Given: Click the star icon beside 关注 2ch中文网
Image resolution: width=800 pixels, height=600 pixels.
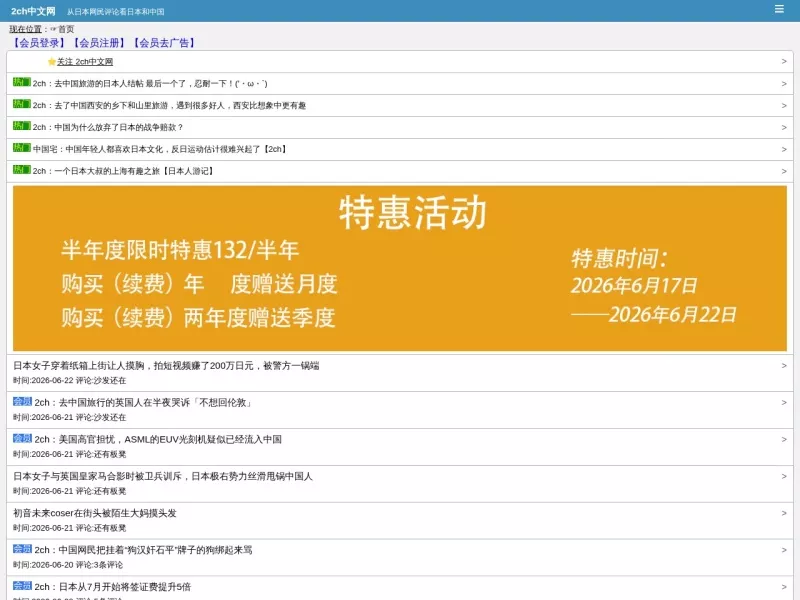Looking at the screenshot, I should (x=52, y=62).
